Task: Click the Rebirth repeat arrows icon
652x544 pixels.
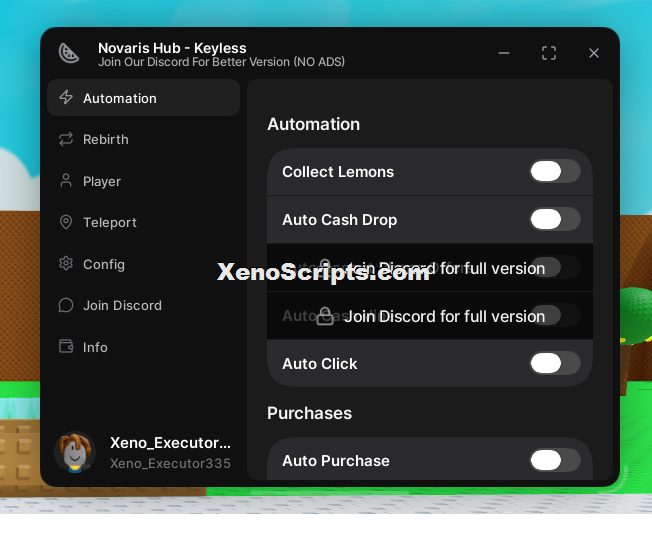Action: tap(66, 139)
